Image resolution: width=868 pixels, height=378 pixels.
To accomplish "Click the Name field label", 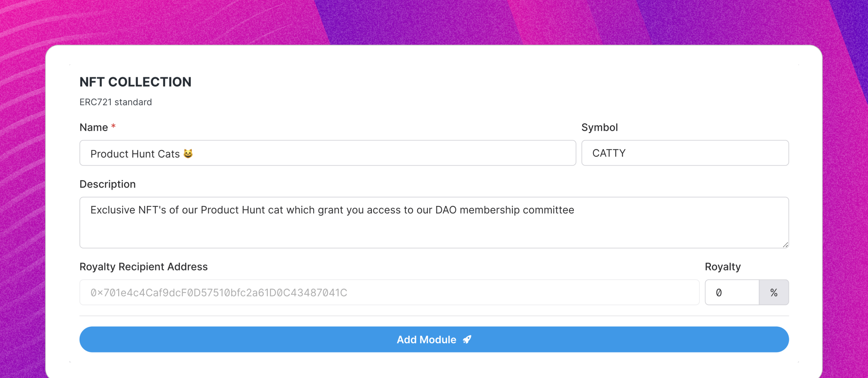I will coord(94,127).
